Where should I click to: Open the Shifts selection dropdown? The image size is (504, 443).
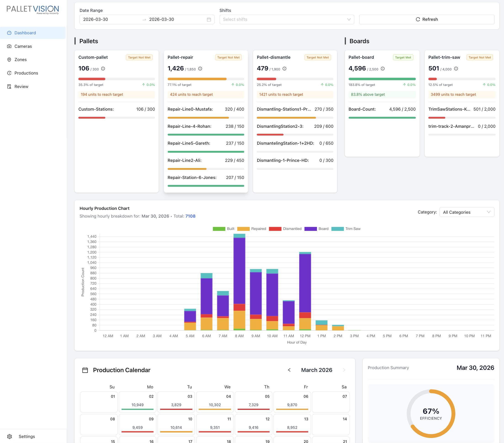[x=287, y=19]
